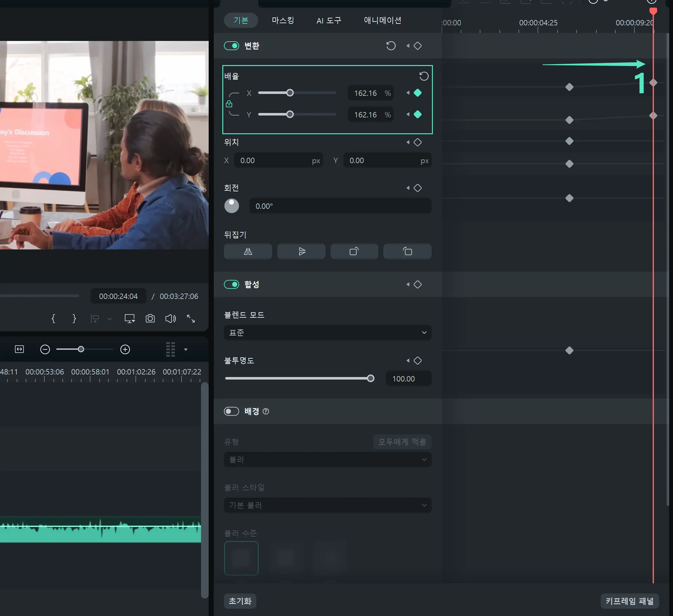This screenshot has height=616, width=673.
Task: Add keyframe for 위치
Action: click(x=418, y=142)
